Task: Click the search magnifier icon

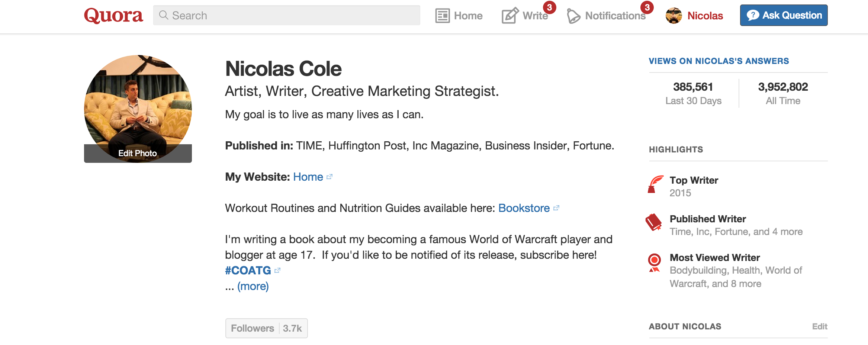Action: click(163, 15)
